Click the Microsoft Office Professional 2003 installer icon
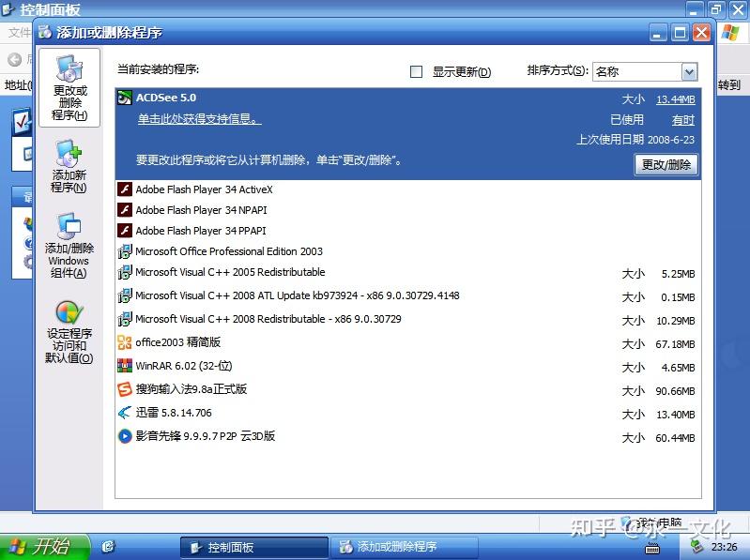 pyautogui.click(x=124, y=251)
